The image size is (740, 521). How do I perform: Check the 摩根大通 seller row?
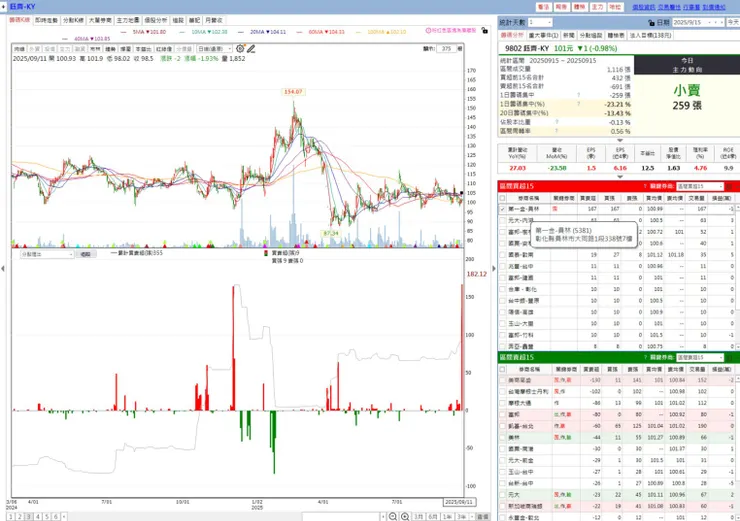(x=503, y=403)
